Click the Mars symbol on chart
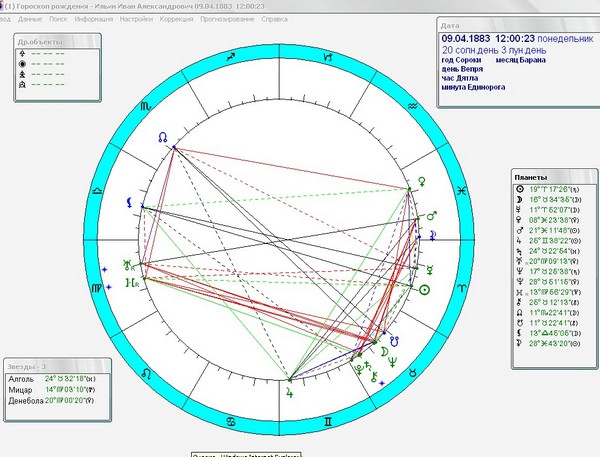600x457 pixels. coord(432,216)
